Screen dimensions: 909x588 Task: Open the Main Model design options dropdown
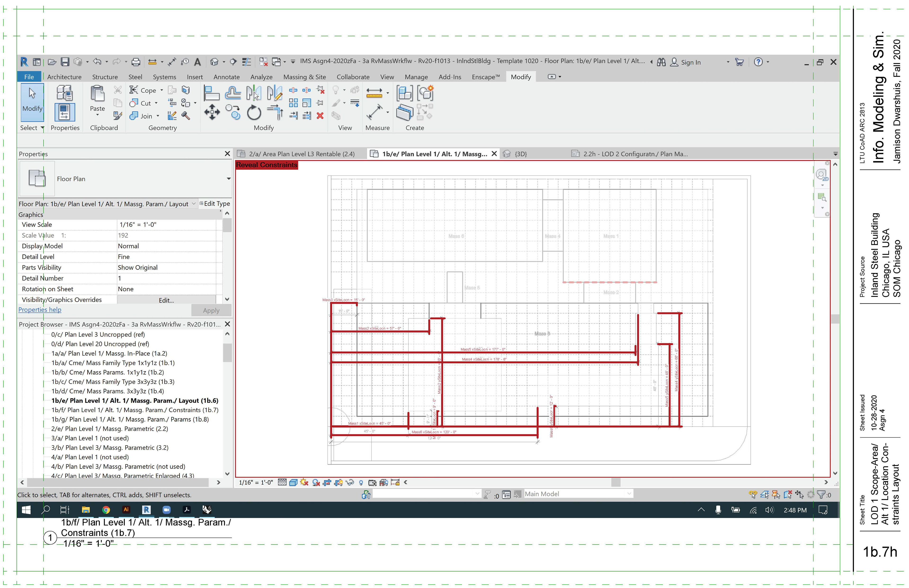coord(629,494)
